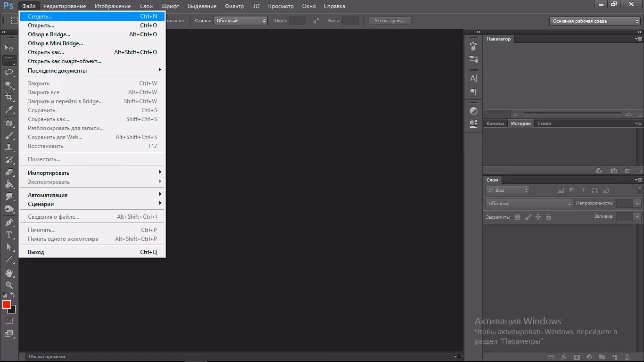Switch to the Каналы tab
Image resolution: width=644 pixels, height=362 pixels.
pyautogui.click(x=495, y=123)
